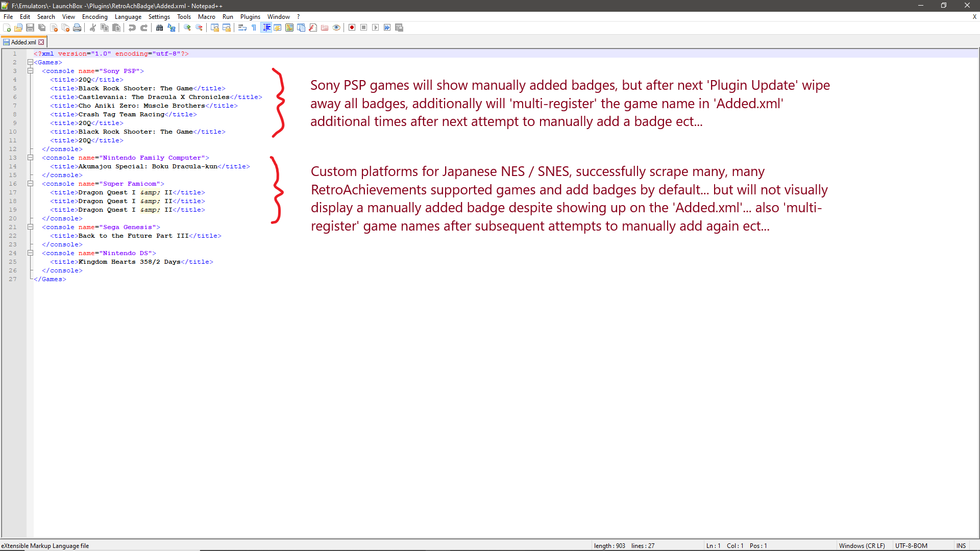Click the Save All icon
The image size is (980, 551).
point(42,28)
